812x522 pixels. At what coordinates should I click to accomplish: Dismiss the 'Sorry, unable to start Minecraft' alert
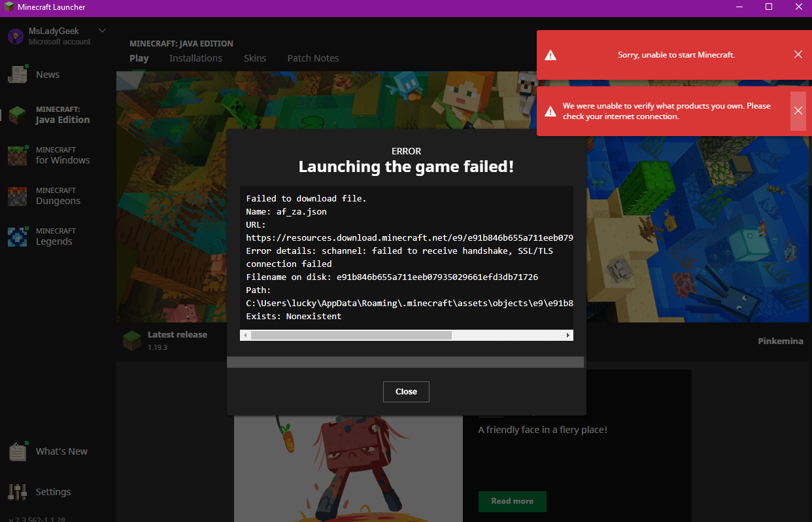798,55
